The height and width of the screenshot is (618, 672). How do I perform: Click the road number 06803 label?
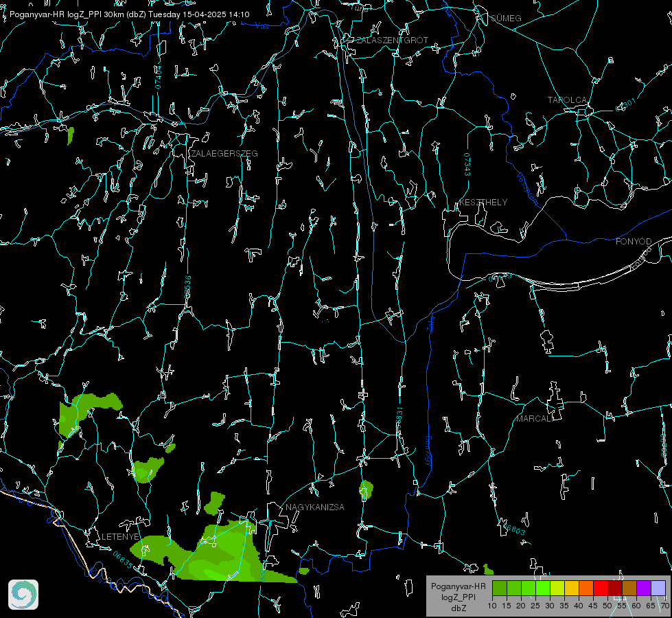pyautogui.click(x=513, y=529)
